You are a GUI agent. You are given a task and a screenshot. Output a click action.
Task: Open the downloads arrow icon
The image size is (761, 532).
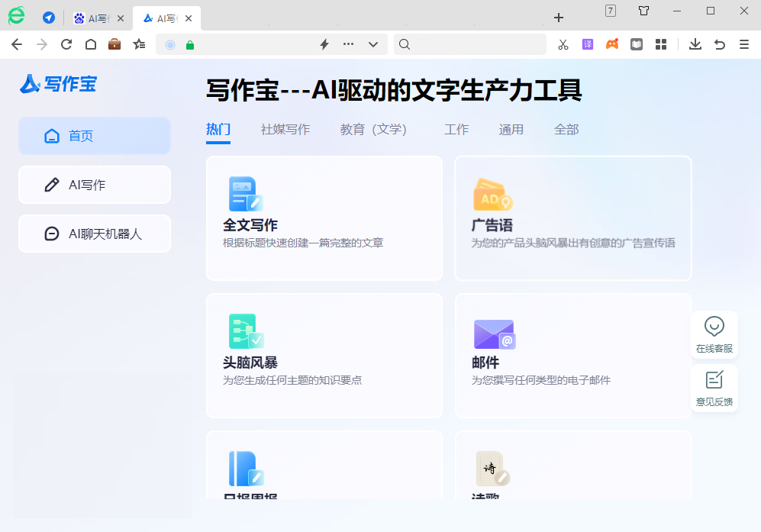pyautogui.click(x=695, y=45)
